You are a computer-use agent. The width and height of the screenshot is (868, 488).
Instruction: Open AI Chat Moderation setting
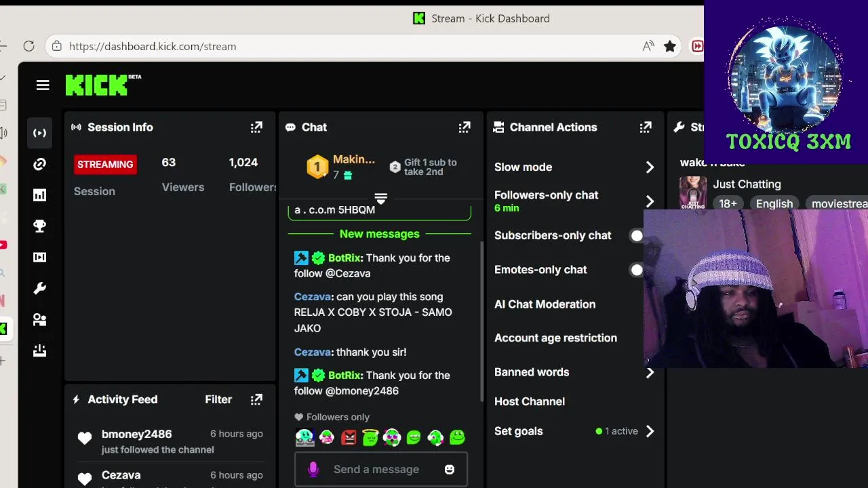click(545, 304)
